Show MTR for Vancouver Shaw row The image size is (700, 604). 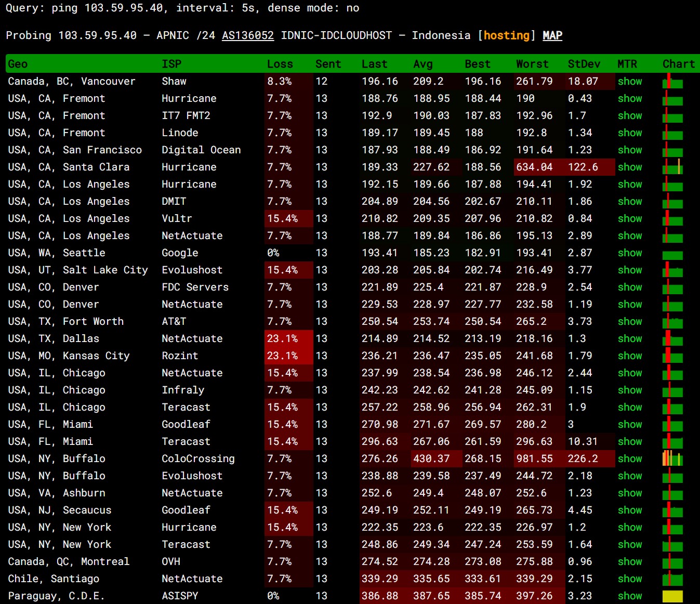point(630,81)
